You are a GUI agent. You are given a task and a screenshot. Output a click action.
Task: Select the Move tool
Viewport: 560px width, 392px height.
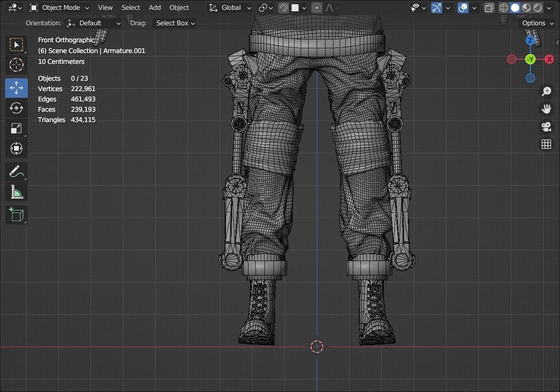point(16,88)
